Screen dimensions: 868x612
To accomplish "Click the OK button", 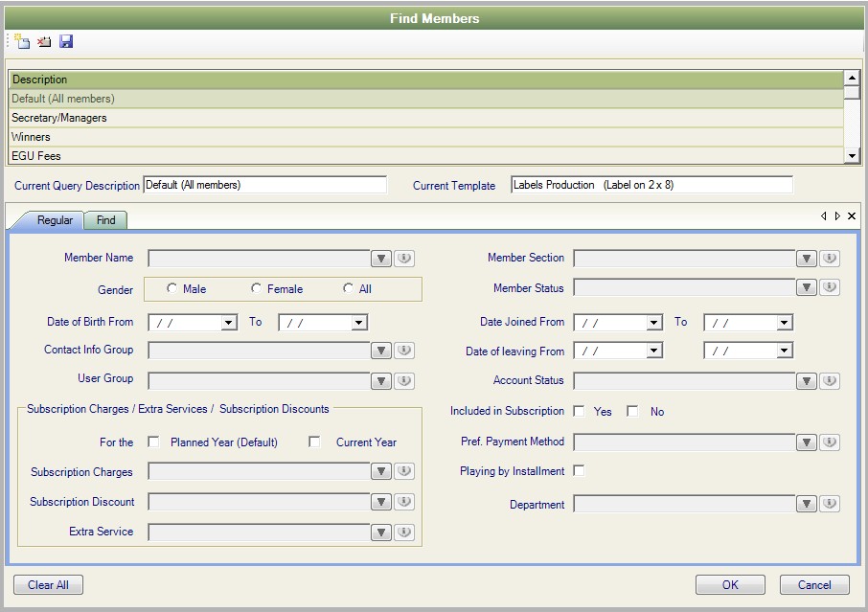I will [x=730, y=585].
